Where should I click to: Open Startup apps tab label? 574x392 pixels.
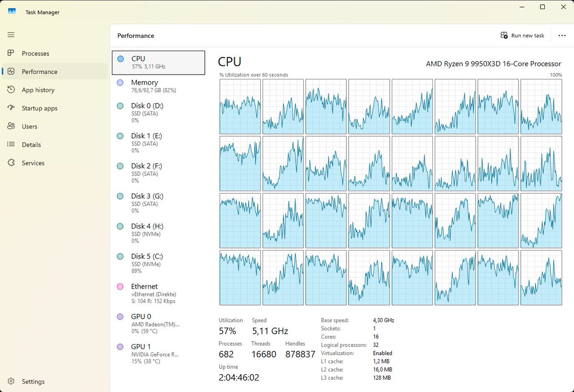[x=40, y=108]
